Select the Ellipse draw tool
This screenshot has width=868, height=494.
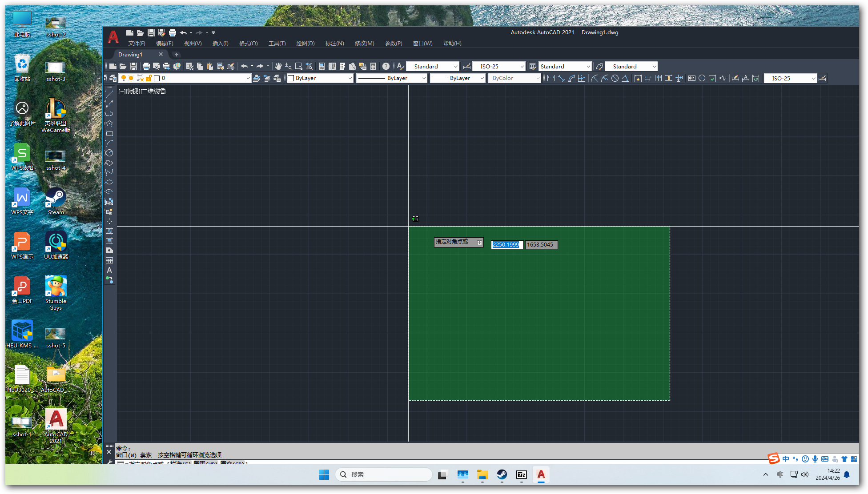click(x=109, y=182)
